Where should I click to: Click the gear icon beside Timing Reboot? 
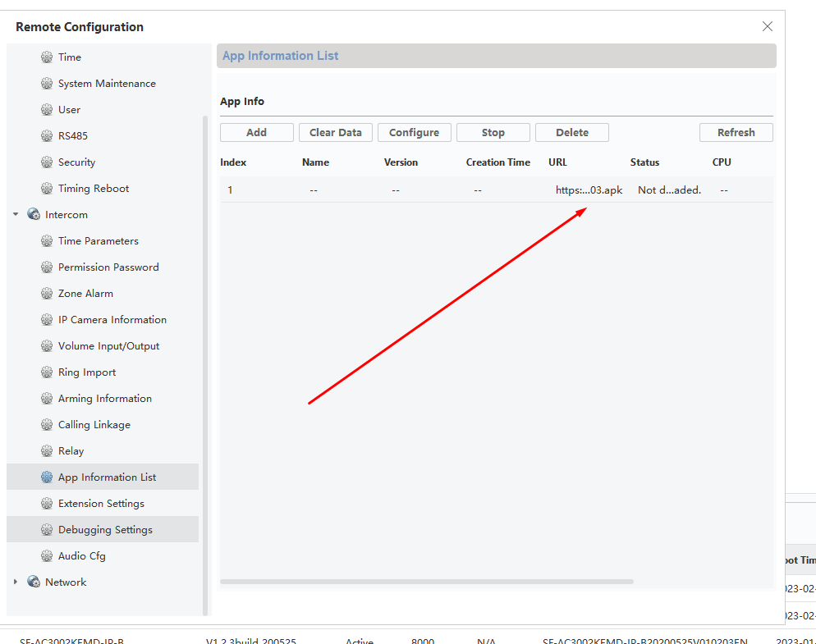click(x=47, y=189)
